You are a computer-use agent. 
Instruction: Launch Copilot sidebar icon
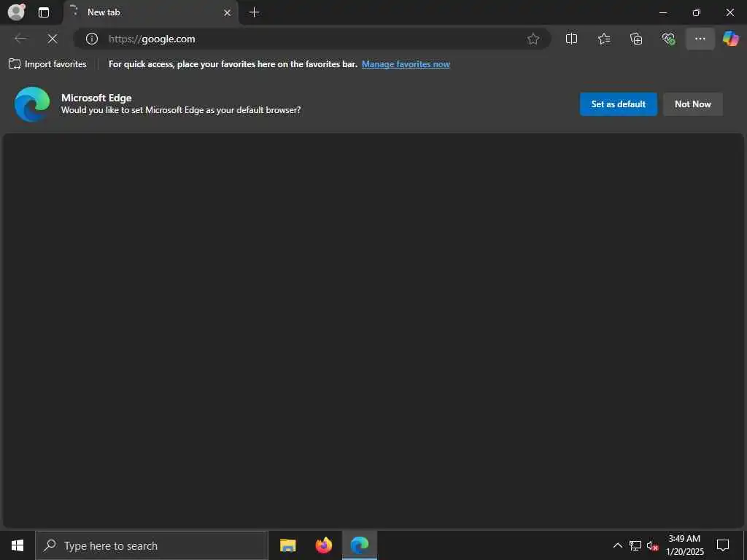730,39
